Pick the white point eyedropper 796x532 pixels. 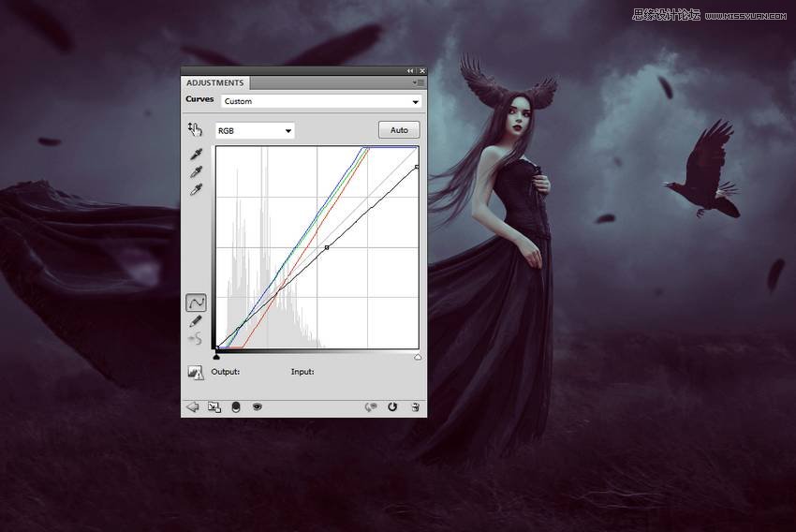196,190
